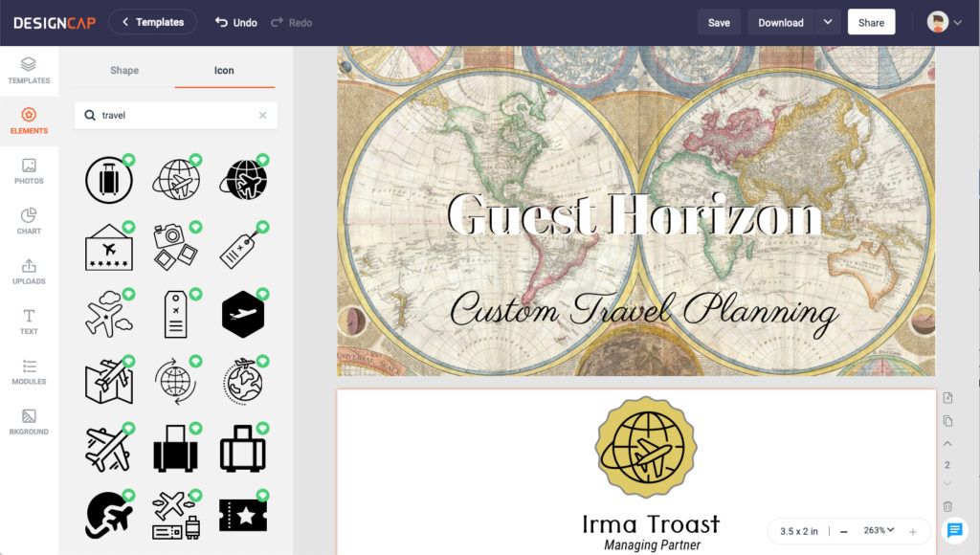Save the design
The image size is (980, 555).
(719, 23)
